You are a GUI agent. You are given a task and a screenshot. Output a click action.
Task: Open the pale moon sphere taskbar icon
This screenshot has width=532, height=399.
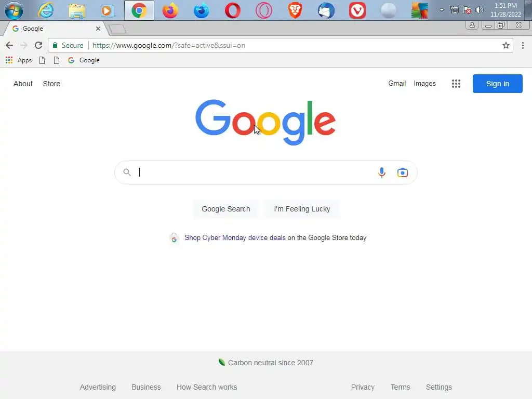pos(389,10)
